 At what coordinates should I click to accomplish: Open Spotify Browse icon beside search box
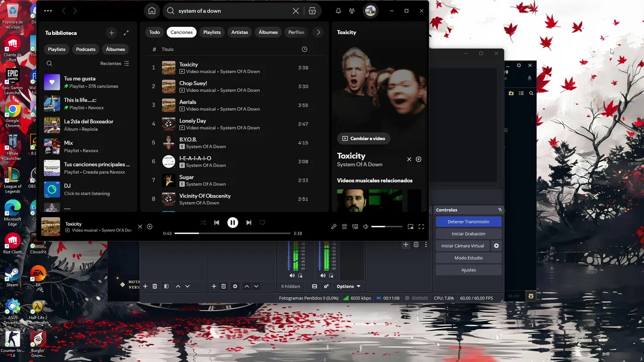[x=312, y=11]
